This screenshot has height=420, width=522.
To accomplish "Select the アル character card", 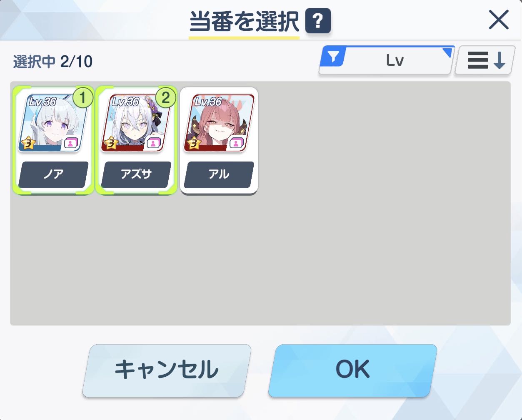I will [x=219, y=140].
